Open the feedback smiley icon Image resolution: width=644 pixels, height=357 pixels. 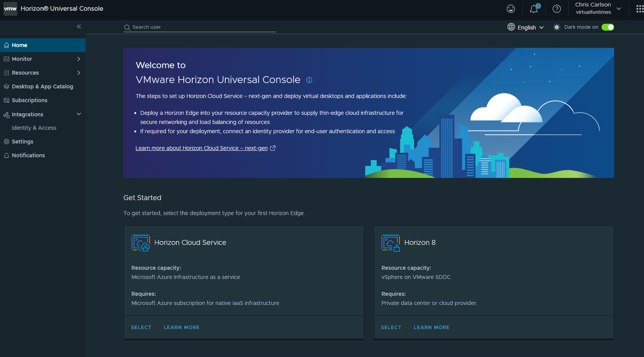511,9
